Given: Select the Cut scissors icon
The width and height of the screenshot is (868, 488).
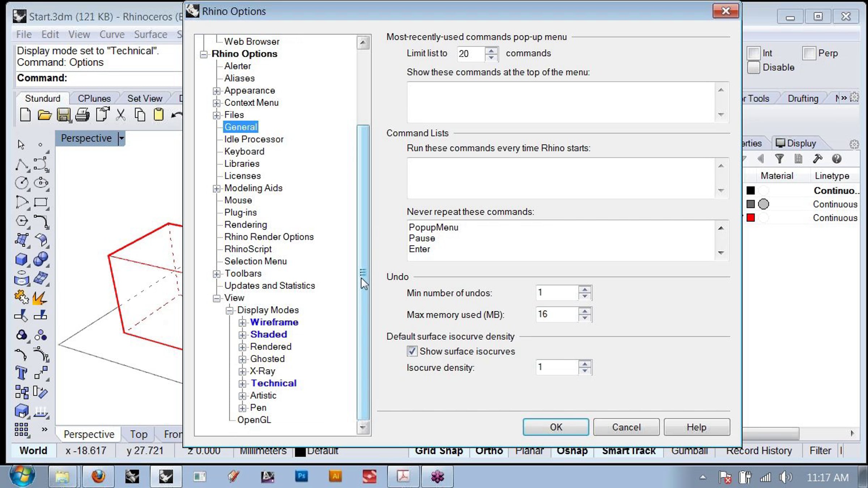Looking at the screenshot, I should click(x=121, y=115).
